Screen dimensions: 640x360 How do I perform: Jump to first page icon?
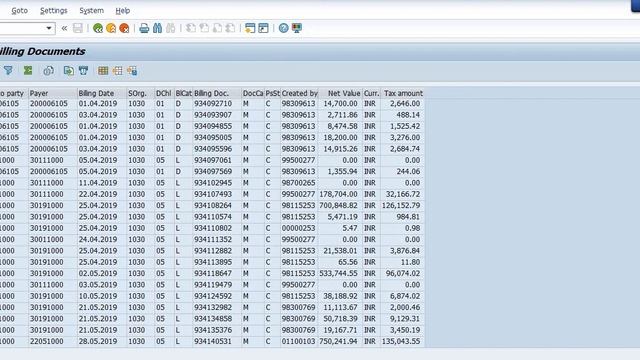(x=191, y=28)
